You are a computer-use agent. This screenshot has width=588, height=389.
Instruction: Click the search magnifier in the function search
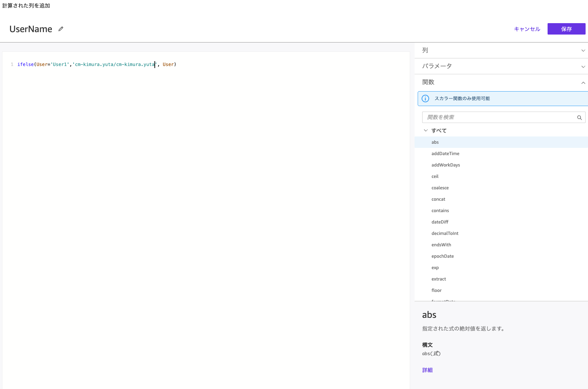[x=579, y=117]
